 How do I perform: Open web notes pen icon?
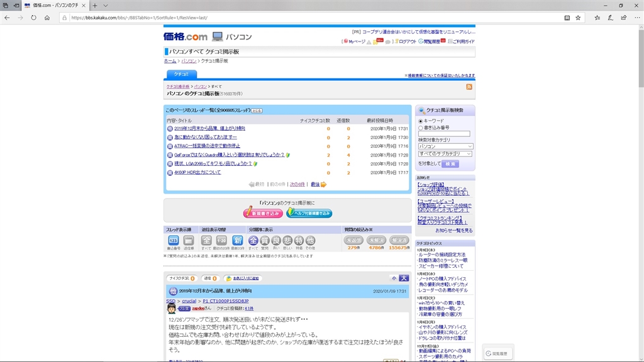point(610,18)
